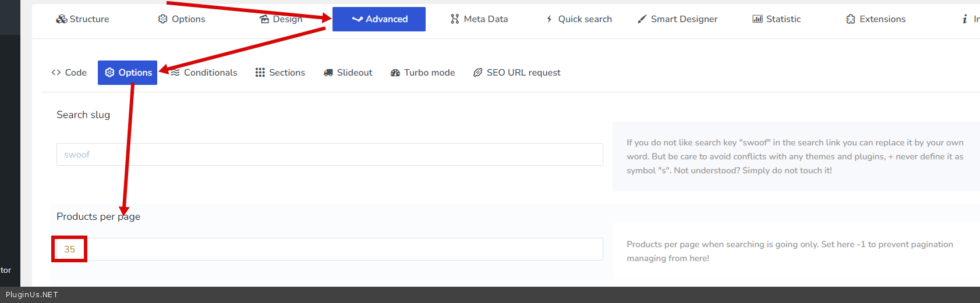Open the Conditionals sub-tab

(204, 73)
